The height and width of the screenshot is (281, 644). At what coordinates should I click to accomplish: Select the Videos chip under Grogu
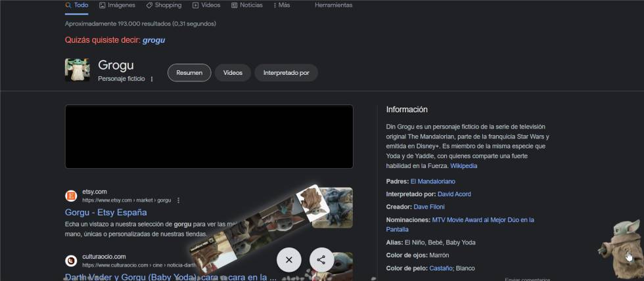click(x=233, y=73)
